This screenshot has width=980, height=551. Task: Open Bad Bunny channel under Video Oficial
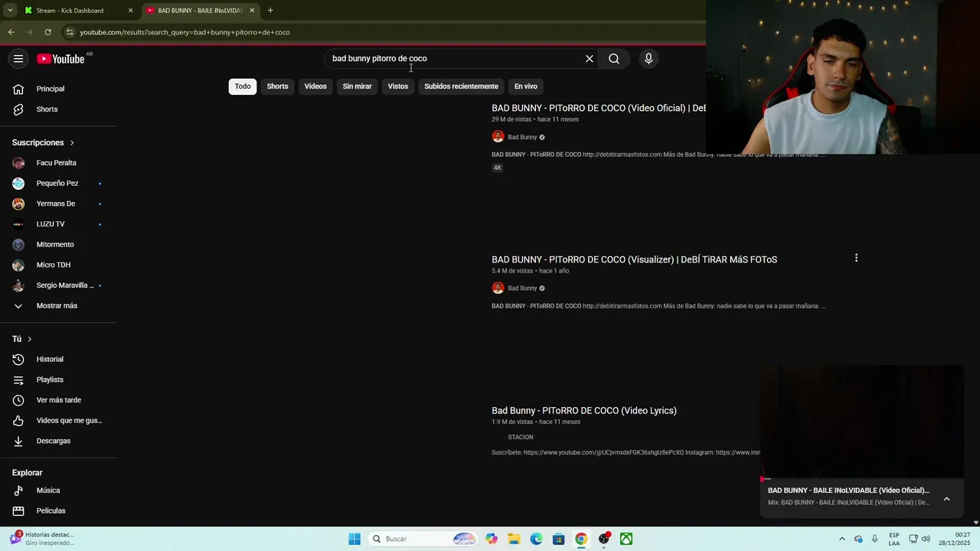pos(522,137)
